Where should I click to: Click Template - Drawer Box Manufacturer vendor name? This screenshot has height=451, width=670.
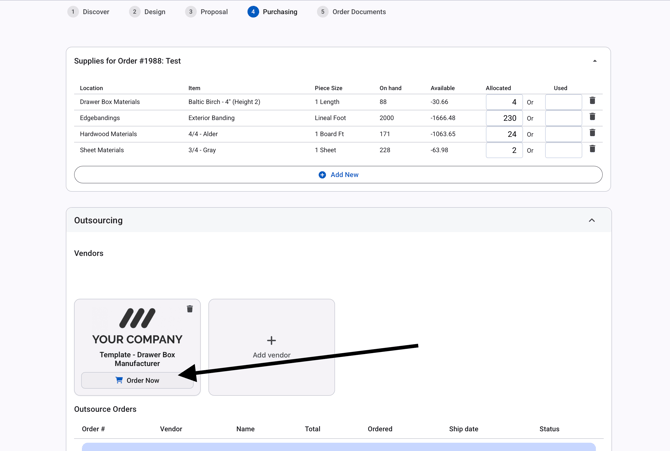coord(137,359)
